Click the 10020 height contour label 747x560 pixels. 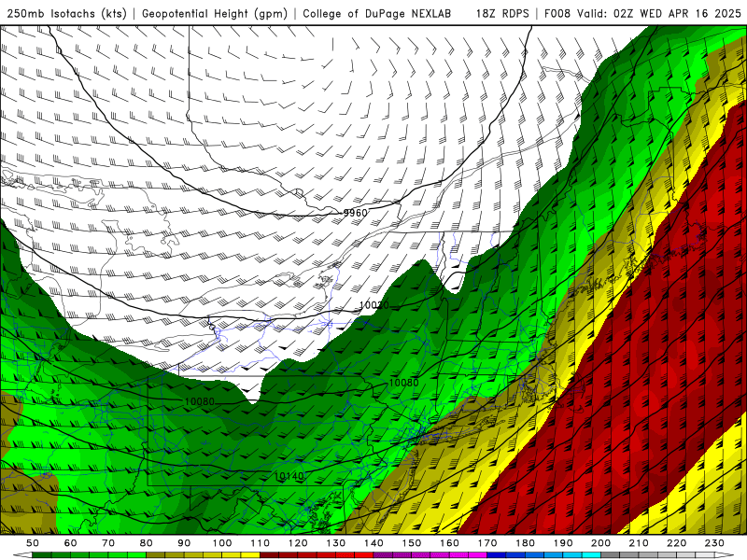(x=374, y=305)
